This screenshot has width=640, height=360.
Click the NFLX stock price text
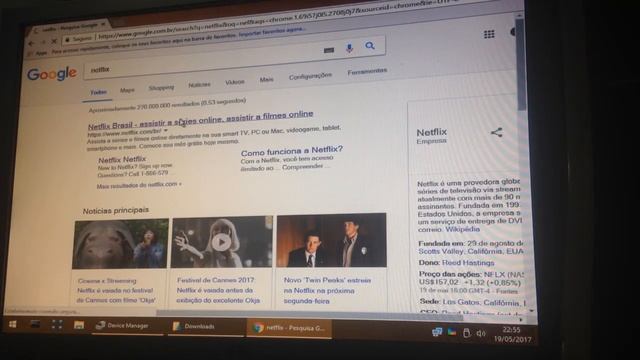click(x=469, y=282)
